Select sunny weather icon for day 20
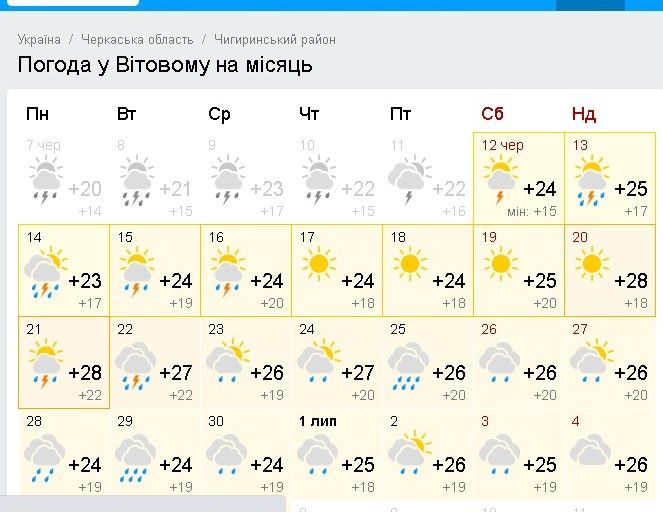The height and width of the screenshot is (512, 663). point(591,265)
